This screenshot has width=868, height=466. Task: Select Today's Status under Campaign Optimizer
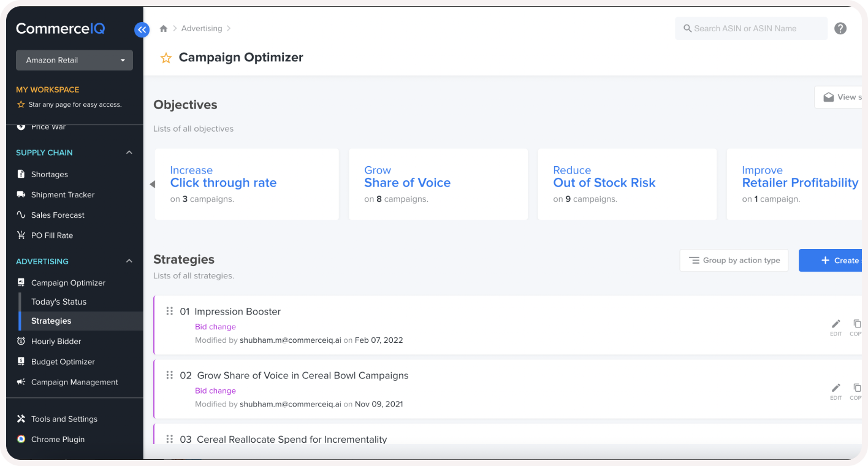(59, 302)
